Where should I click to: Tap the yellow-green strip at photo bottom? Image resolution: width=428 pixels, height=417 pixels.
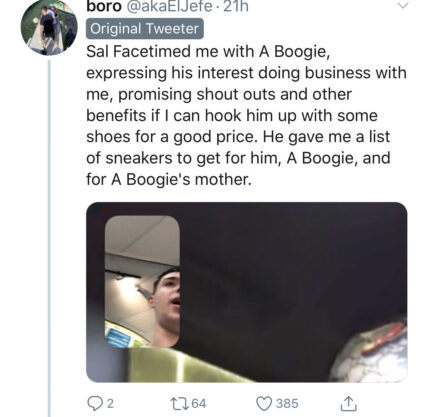click(x=187, y=365)
